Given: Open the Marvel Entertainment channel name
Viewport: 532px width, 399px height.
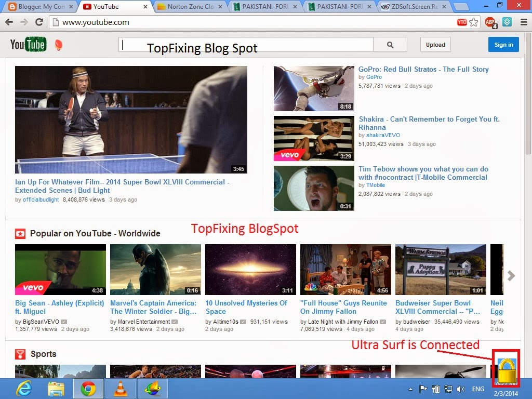Looking at the screenshot, I should 144,322.
